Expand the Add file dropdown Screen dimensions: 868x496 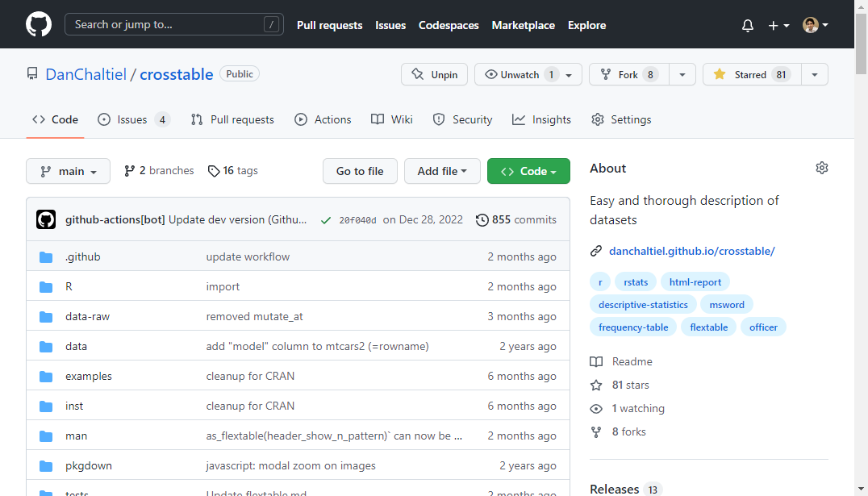coord(442,171)
